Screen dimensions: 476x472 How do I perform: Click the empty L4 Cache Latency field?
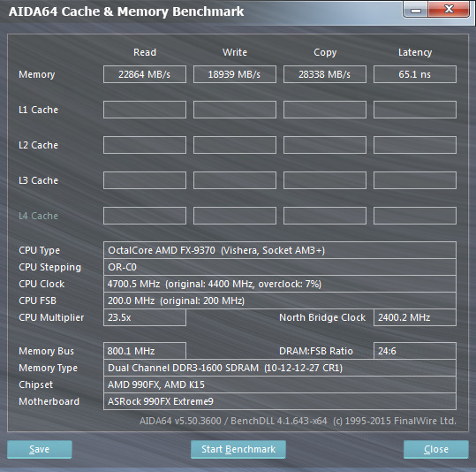click(415, 216)
